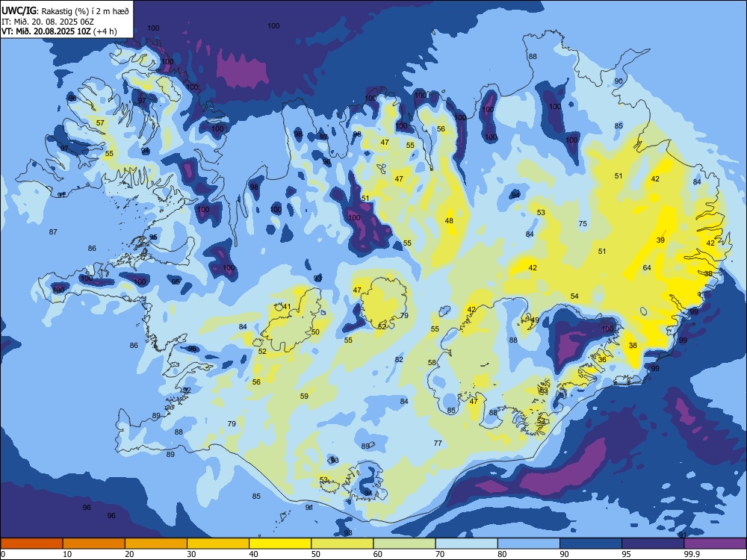Click the 80–90 blue legend swatch
The height and width of the screenshot is (560, 747).
(x=529, y=544)
